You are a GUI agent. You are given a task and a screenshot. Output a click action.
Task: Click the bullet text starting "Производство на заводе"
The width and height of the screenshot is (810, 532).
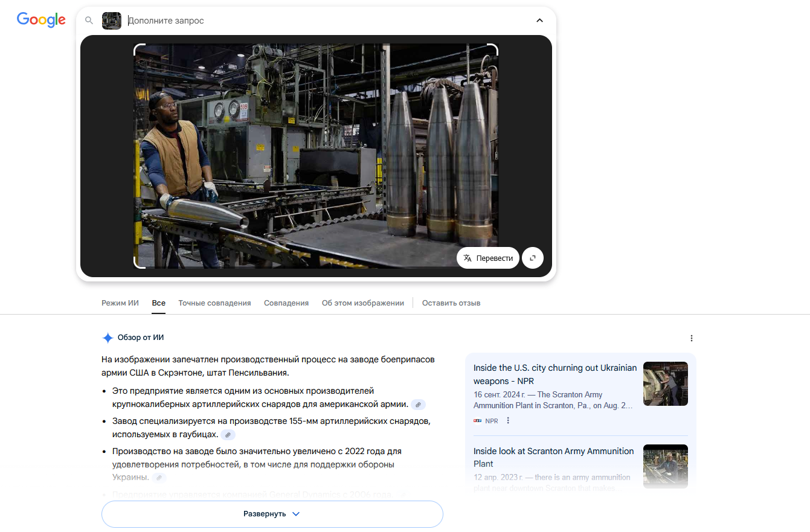(x=257, y=464)
